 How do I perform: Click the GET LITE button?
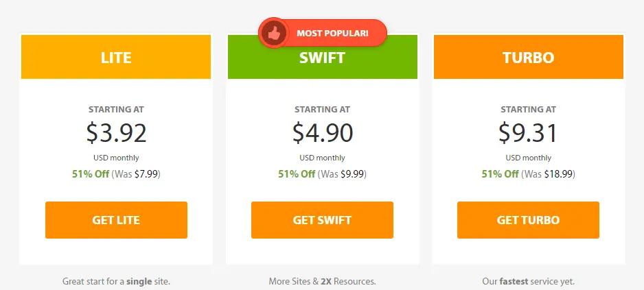click(x=116, y=220)
